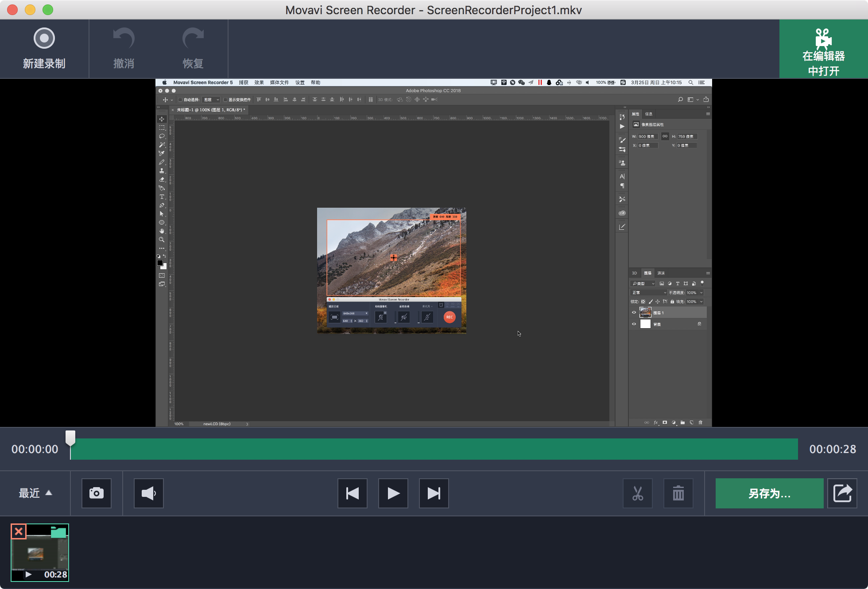
Task: Play the recorded video
Action: [x=393, y=493]
